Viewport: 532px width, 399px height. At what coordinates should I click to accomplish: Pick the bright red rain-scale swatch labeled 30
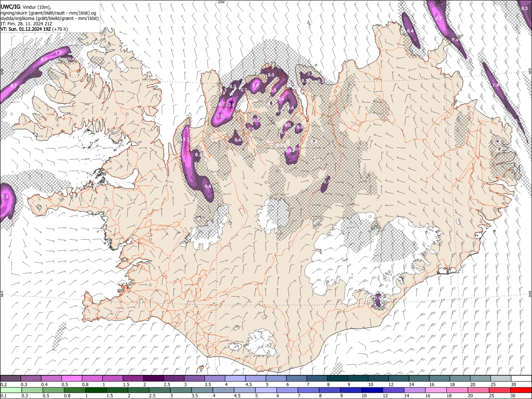coord(521,390)
